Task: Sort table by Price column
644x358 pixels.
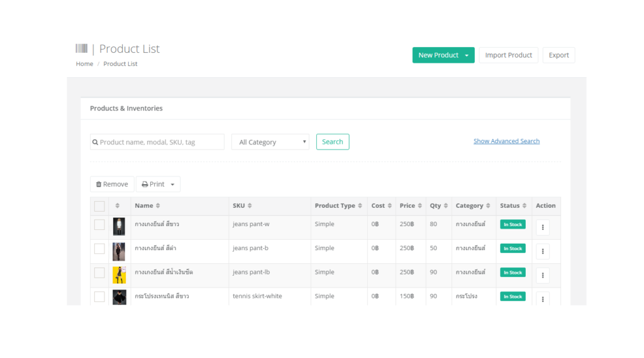Action: (x=411, y=205)
